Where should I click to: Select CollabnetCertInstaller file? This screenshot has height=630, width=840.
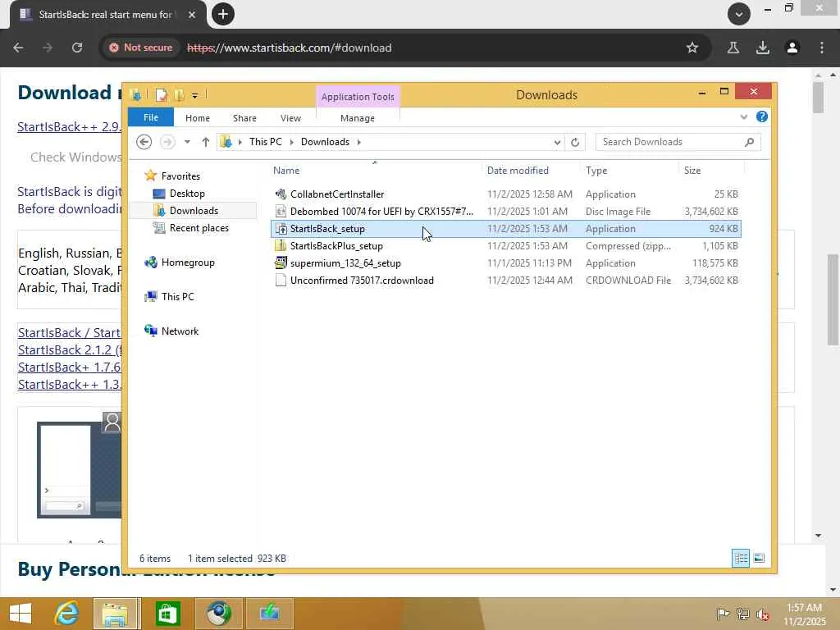pos(506,194)
